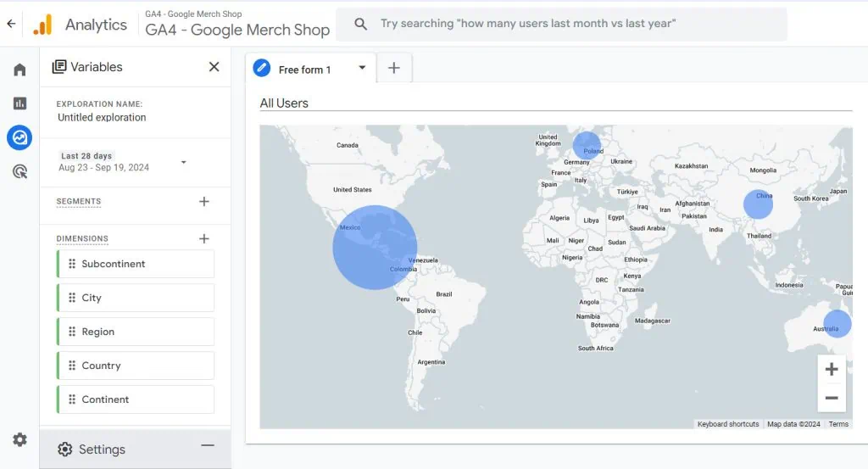Click the Google Analytics logo
868x469 pixels.
click(42, 25)
